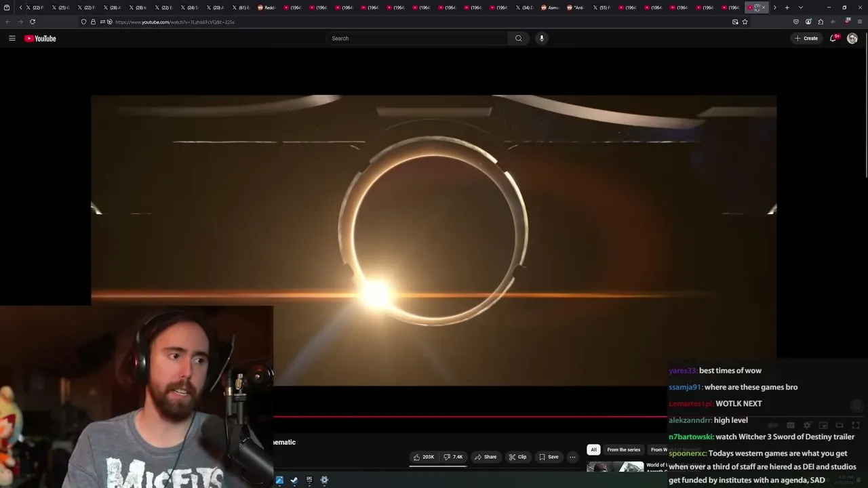
Task: Toggle picture-in-picture from the address bar
Action: (735, 22)
